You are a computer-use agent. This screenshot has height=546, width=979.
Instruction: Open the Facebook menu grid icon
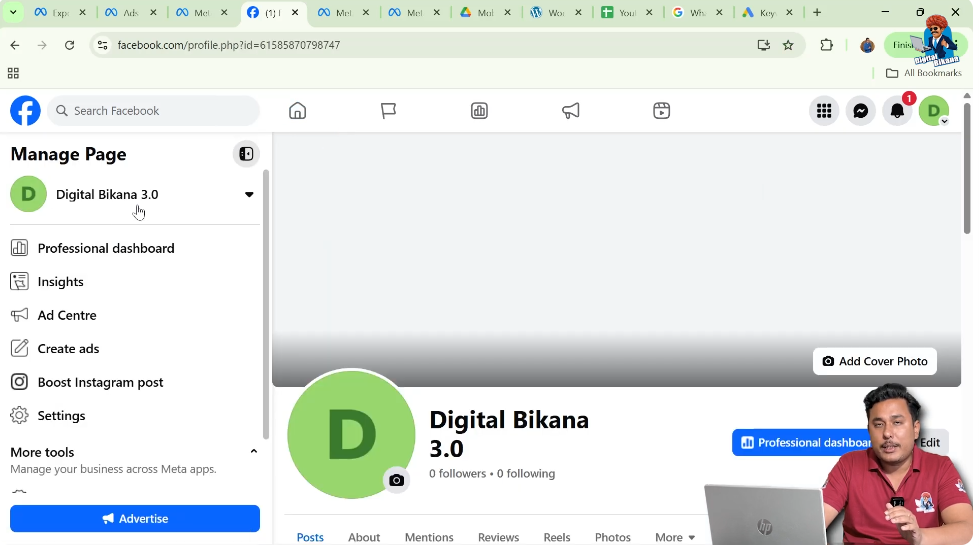coord(824,111)
